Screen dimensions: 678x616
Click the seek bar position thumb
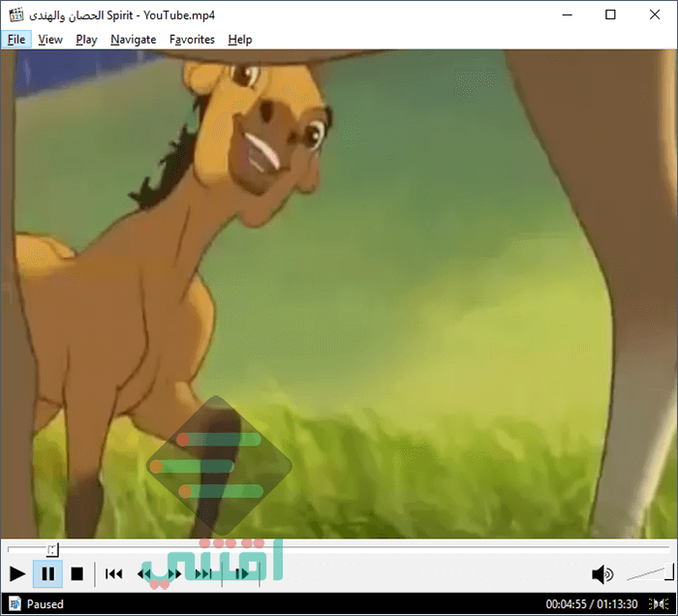[52, 550]
